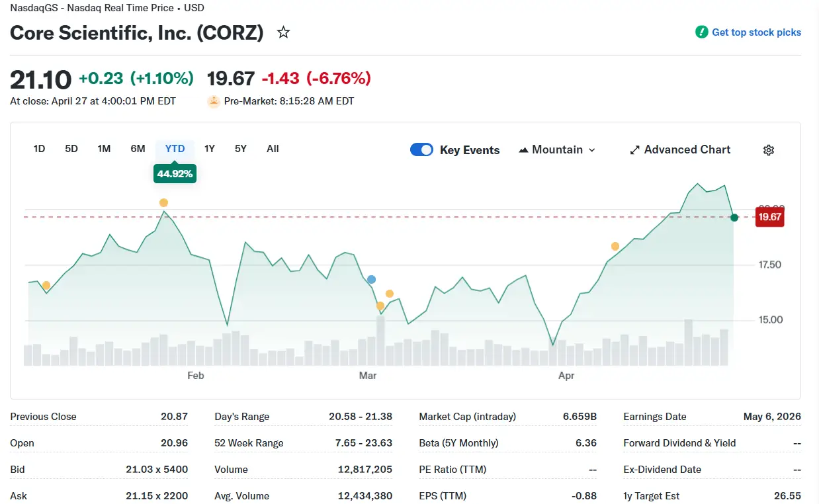Click the Open value 20.96
The height and width of the screenshot is (504, 819).
(x=174, y=443)
